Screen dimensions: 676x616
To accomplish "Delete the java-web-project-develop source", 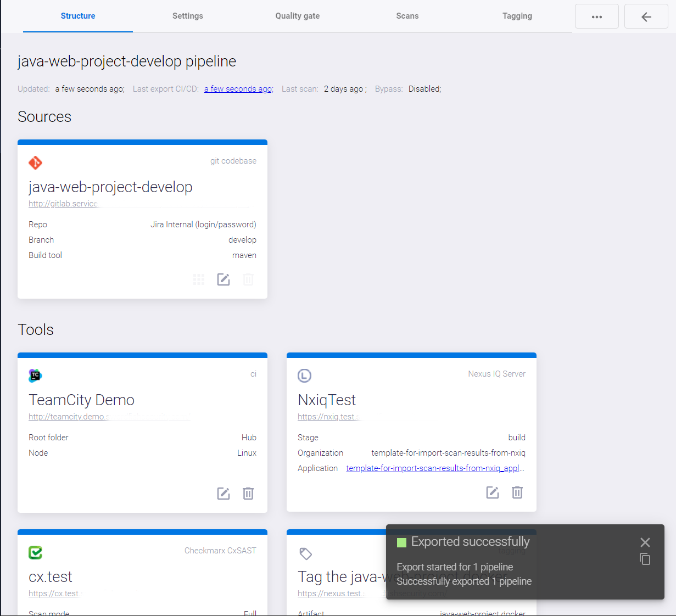I will (248, 279).
